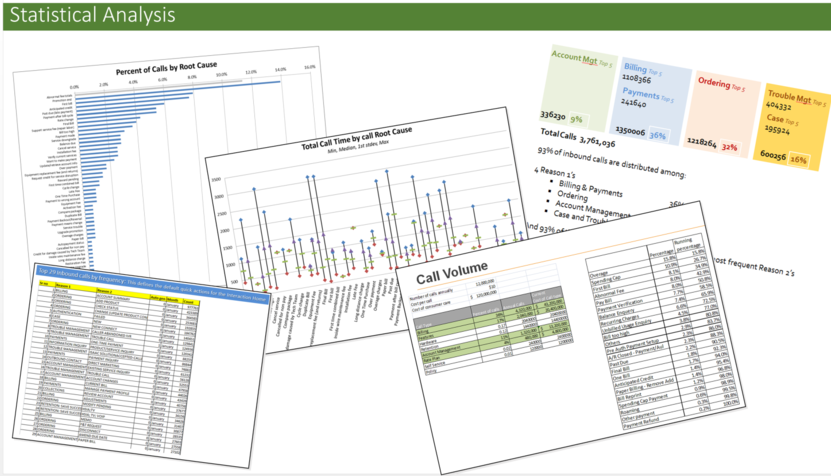The width and height of the screenshot is (831, 476).
Task: Click the Account Management bullet
Action: pos(593,209)
